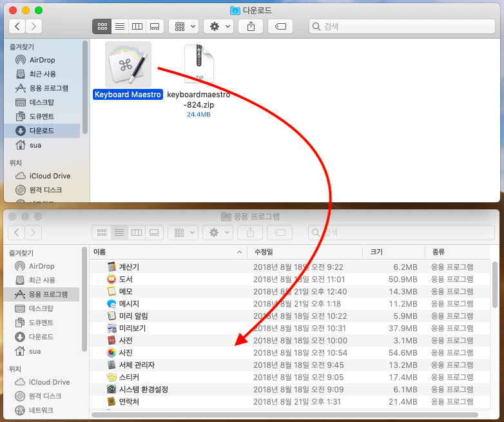Open 응용 프로그램 in Downloads window sidebar
Image resolution: width=504 pixels, height=422 pixels.
coord(42,88)
